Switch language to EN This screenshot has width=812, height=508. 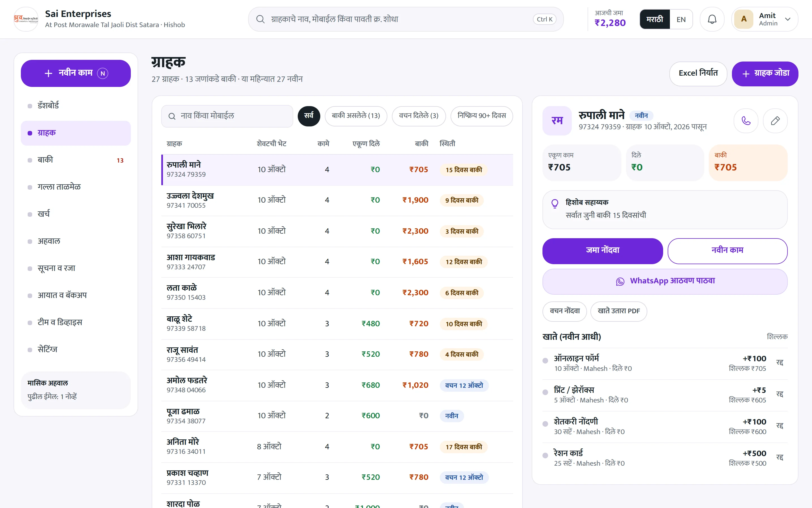click(x=681, y=19)
